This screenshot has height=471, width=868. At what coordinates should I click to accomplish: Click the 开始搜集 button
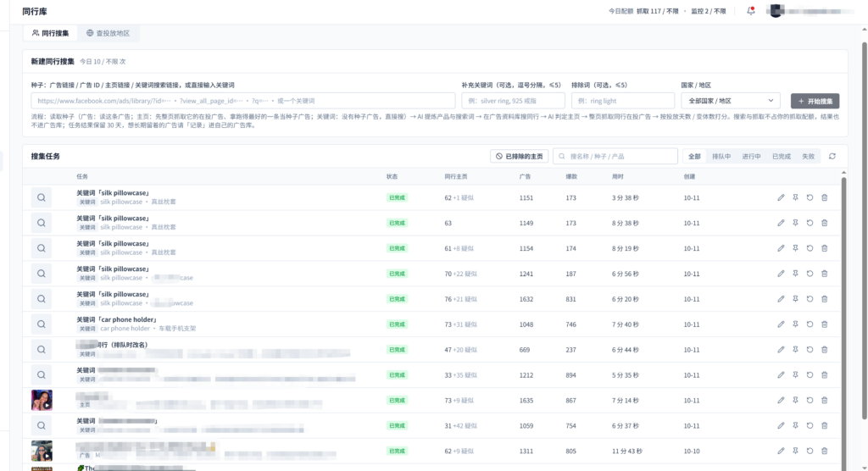tap(815, 101)
